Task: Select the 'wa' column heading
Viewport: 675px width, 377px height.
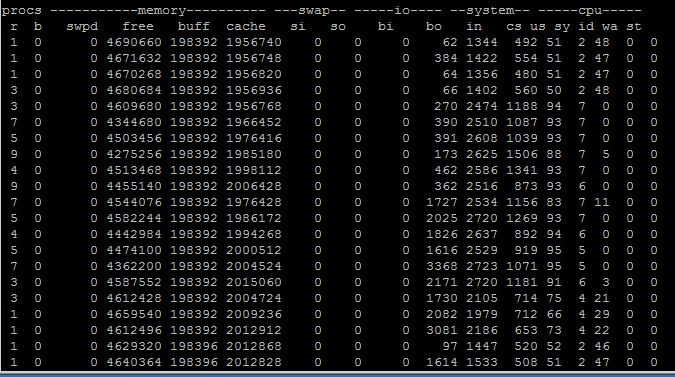Action: tap(610, 26)
